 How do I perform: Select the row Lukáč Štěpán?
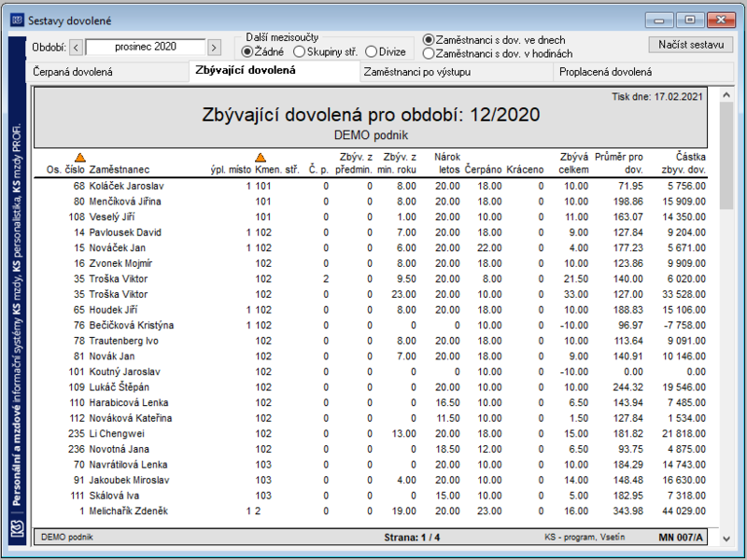click(x=371, y=387)
